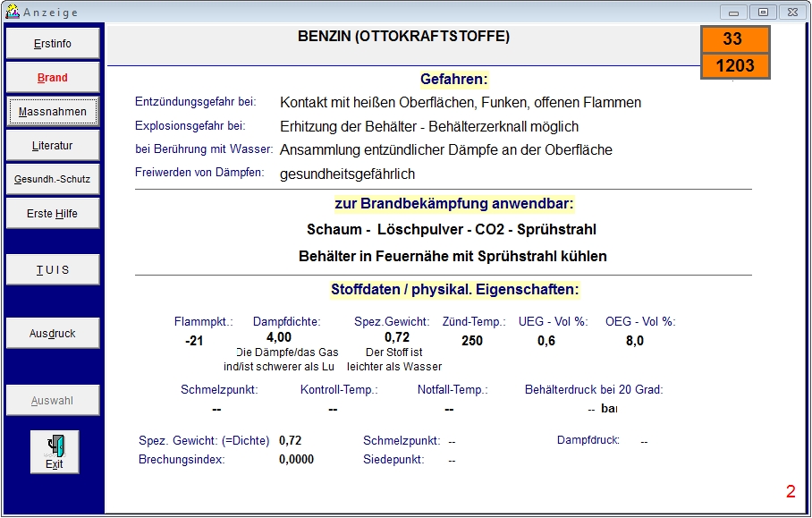Viewport: 812px width, 518px height.
Task: Go to Gesundh.-Schutz section
Action: point(52,179)
